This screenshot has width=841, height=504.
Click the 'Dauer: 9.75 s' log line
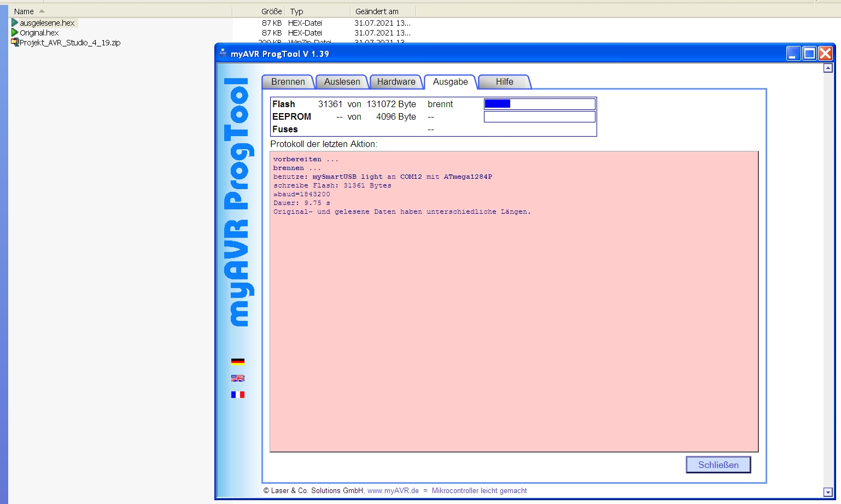point(302,203)
